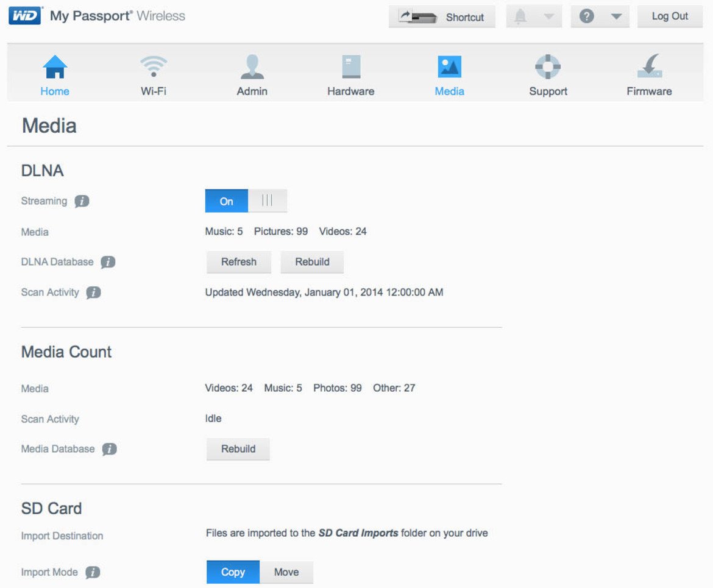Show info for DLNA Database
Screen dimensions: 713x588
pyautogui.click(x=108, y=262)
